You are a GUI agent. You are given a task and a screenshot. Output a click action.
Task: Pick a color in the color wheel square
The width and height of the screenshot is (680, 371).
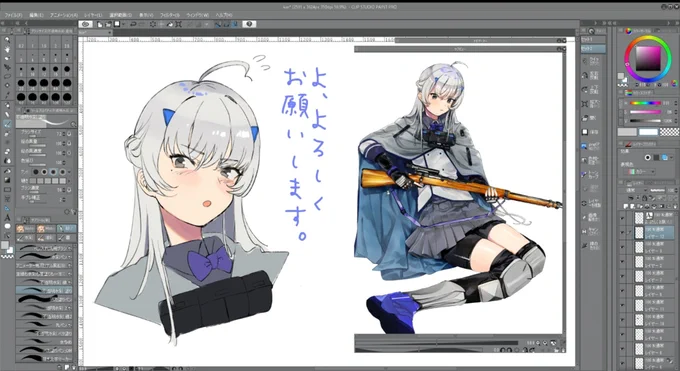648,59
